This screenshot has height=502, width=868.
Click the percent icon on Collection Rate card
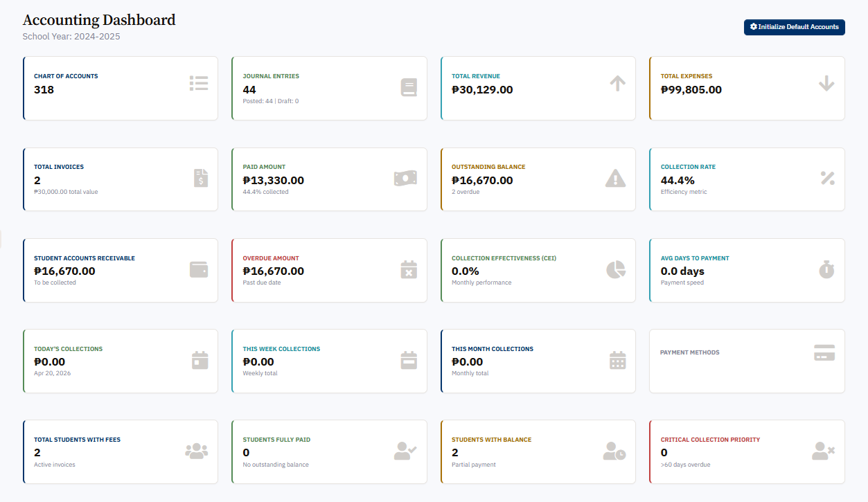(x=828, y=178)
